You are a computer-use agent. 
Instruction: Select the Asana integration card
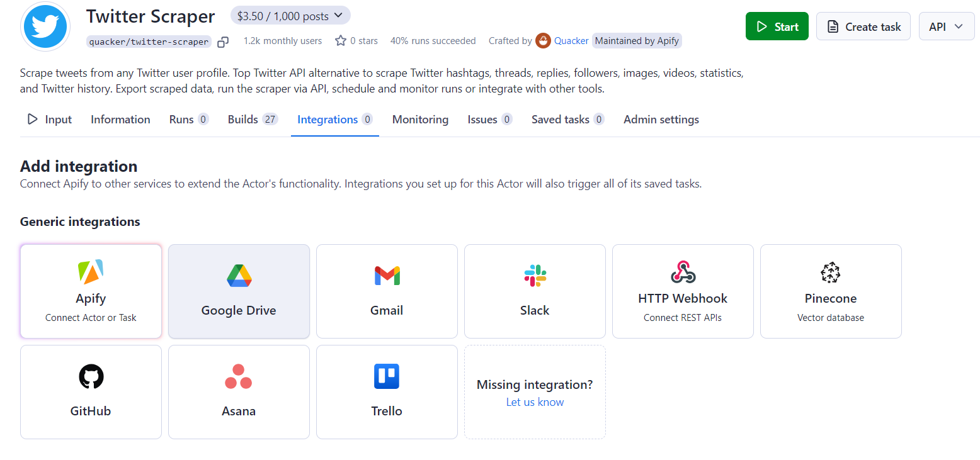(239, 392)
